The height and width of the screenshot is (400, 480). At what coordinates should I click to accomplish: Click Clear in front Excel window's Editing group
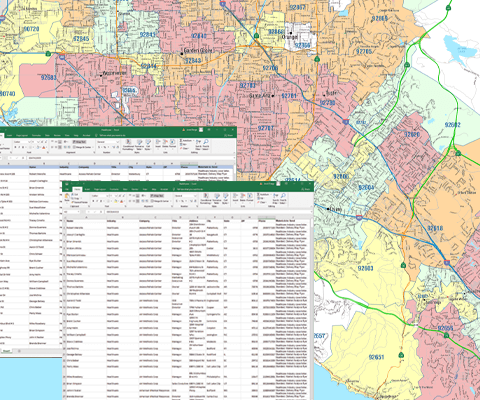click(263, 202)
